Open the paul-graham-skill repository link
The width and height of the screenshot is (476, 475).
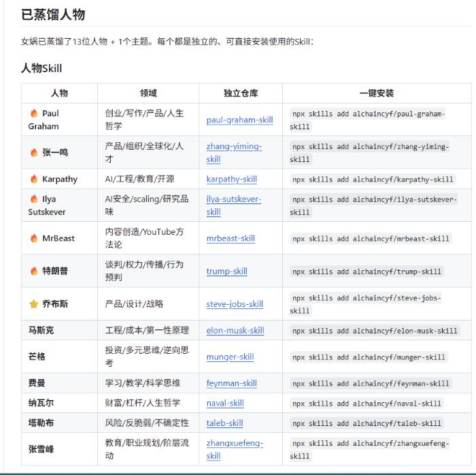tap(239, 120)
